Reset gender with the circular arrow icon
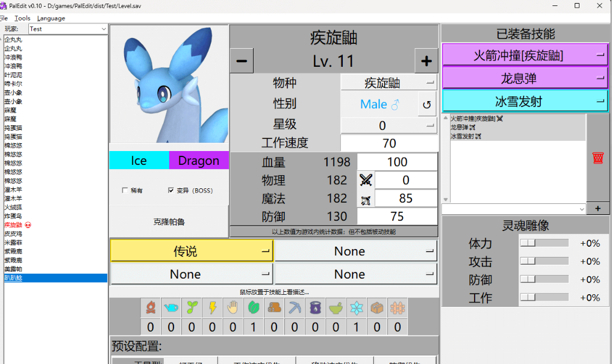612x364 pixels. 427,104
